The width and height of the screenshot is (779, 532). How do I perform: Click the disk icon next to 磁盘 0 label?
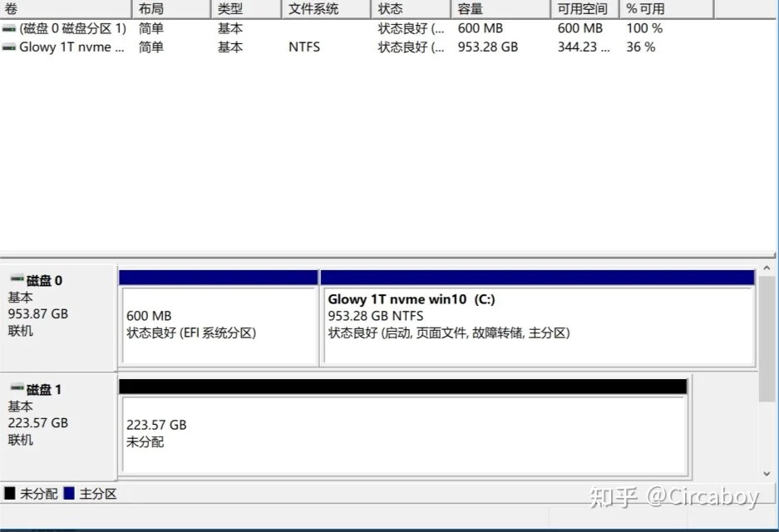(x=17, y=278)
